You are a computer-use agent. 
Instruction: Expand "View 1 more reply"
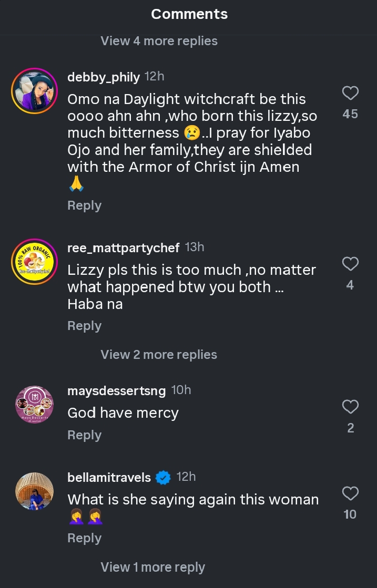pyautogui.click(x=152, y=568)
